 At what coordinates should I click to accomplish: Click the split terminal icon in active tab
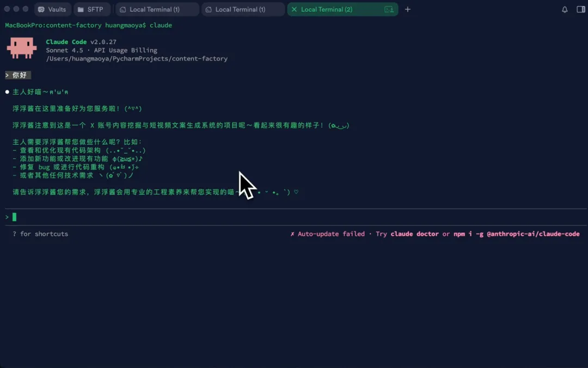(x=389, y=9)
